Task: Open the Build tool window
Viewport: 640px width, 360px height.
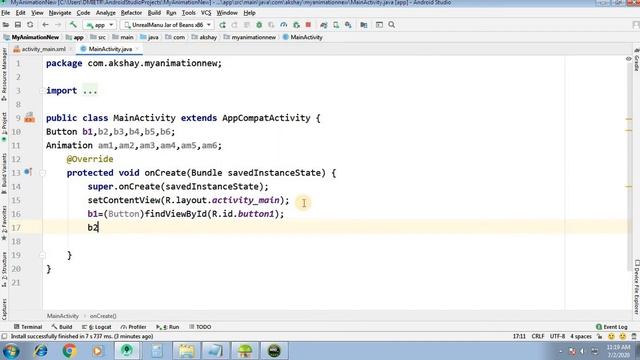Action: pyautogui.click(x=62, y=327)
